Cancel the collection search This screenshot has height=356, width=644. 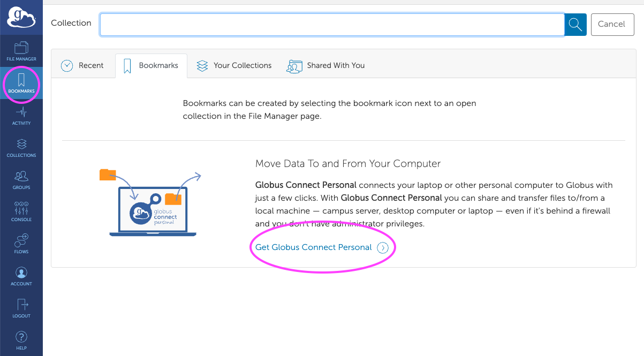612,25
